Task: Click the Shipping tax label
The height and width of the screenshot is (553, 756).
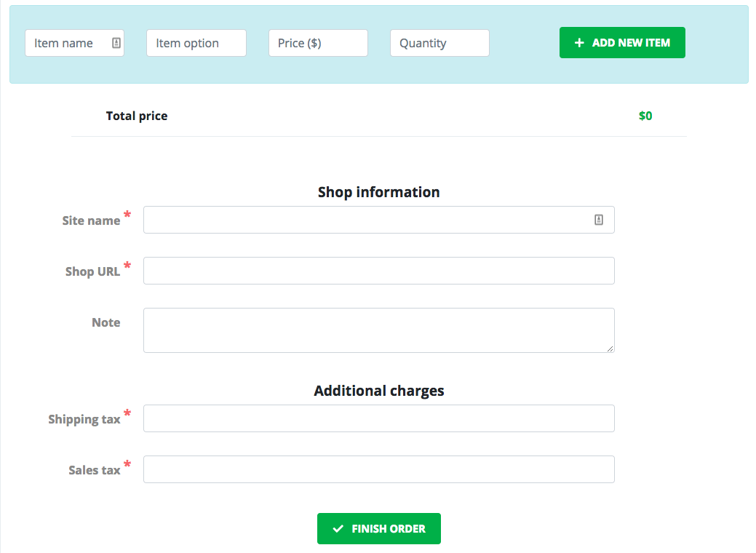Action: click(x=84, y=419)
